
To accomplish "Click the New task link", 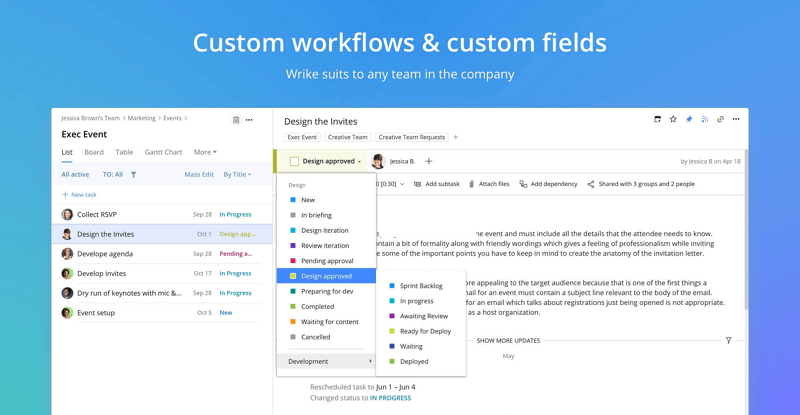I will point(80,195).
